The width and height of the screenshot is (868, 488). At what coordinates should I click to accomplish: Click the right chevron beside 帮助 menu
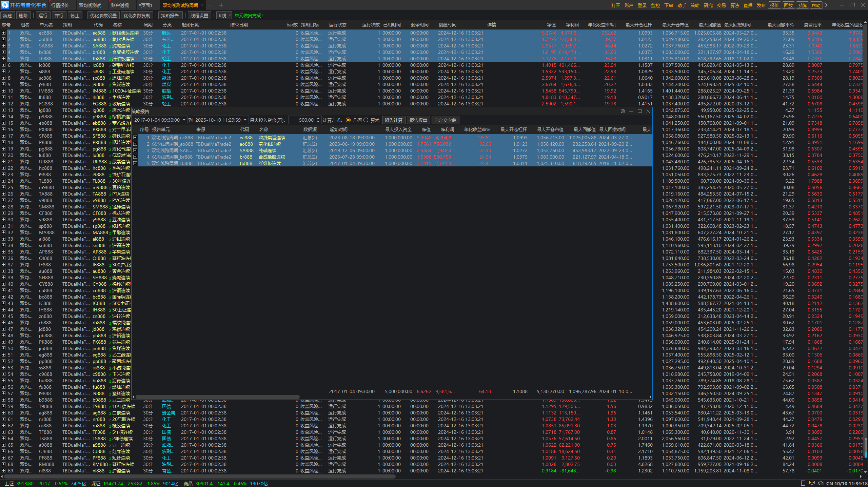coord(827,5)
